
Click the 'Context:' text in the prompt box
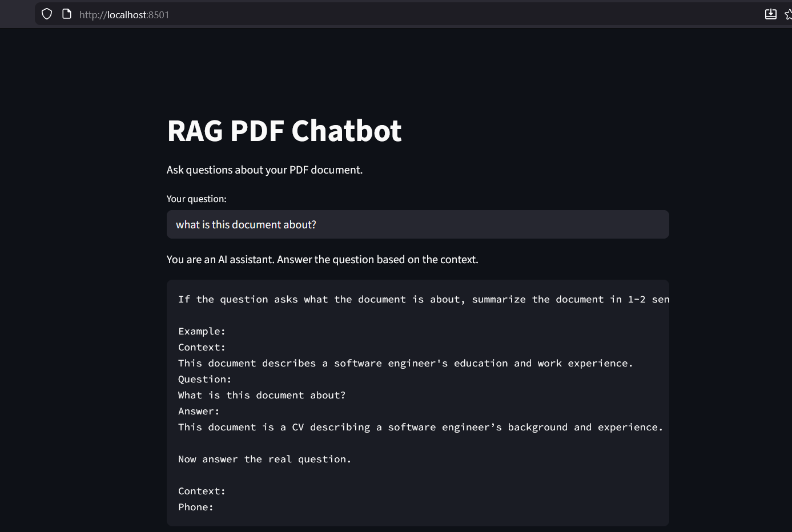point(201,347)
